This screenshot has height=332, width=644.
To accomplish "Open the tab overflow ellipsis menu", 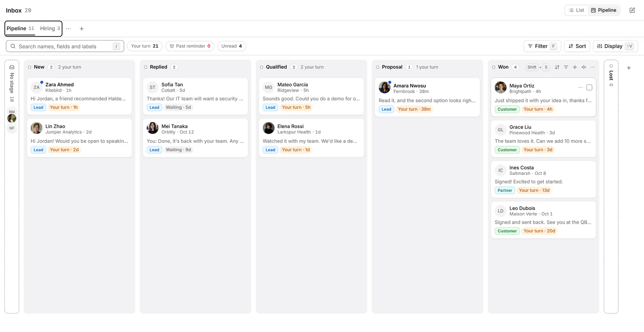I will [x=68, y=29].
